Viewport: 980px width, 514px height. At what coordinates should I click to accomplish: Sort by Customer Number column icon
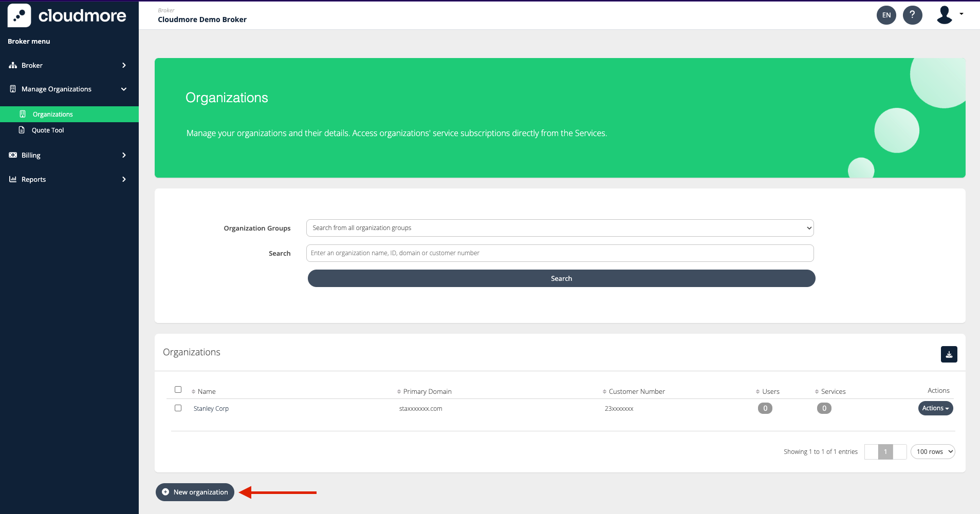[604, 392]
